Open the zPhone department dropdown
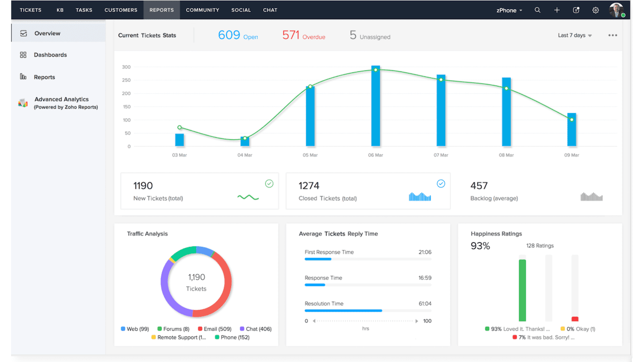The image size is (644, 362). [x=510, y=10]
